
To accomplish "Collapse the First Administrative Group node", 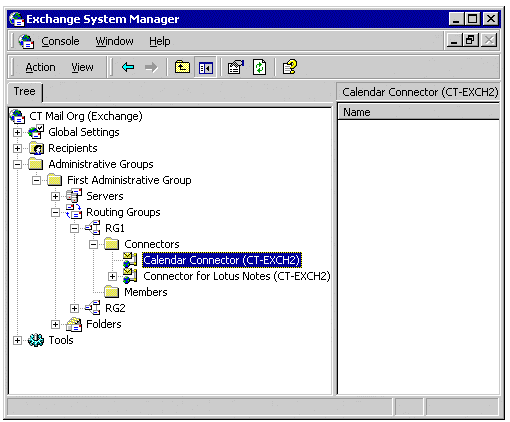I will pos(36,180).
